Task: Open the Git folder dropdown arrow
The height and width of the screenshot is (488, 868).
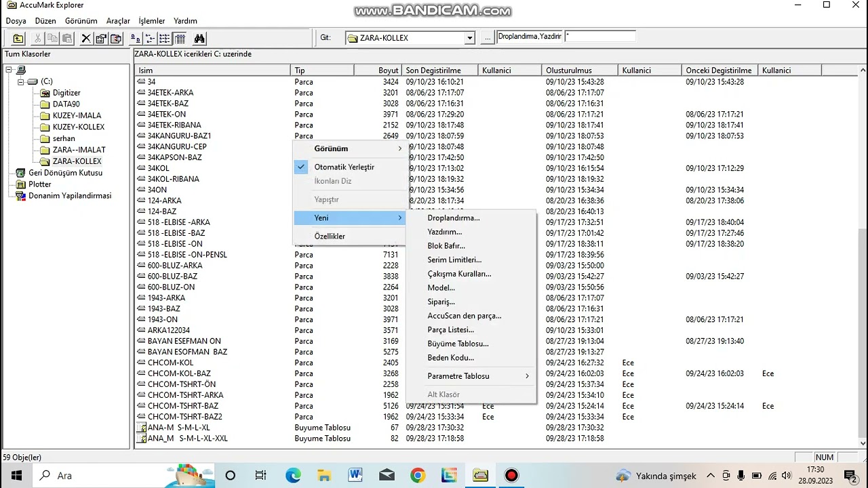Action: coord(469,38)
